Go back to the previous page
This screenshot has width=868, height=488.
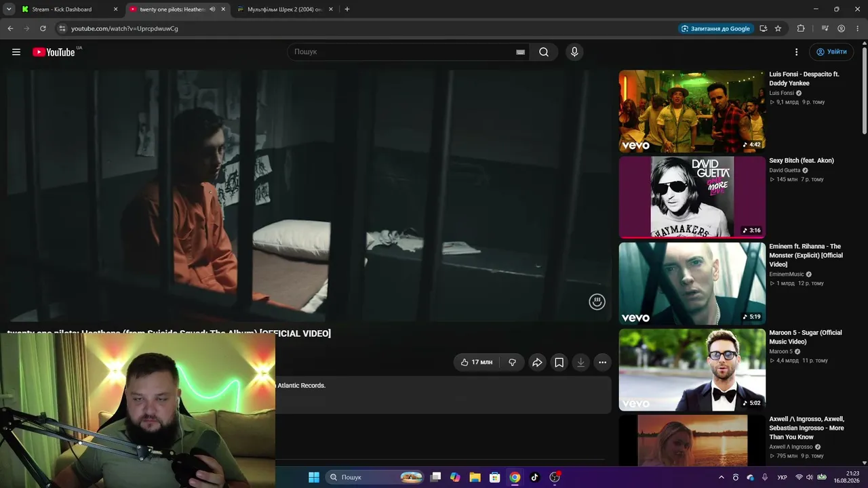point(10,28)
